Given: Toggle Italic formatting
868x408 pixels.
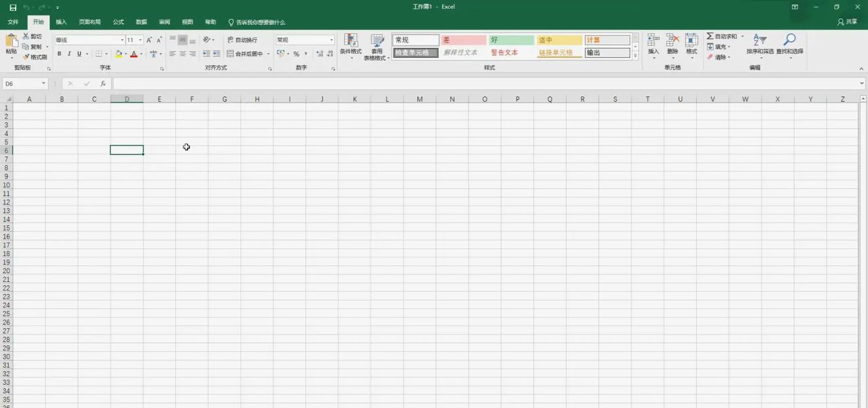Looking at the screenshot, I should point(68,53).
